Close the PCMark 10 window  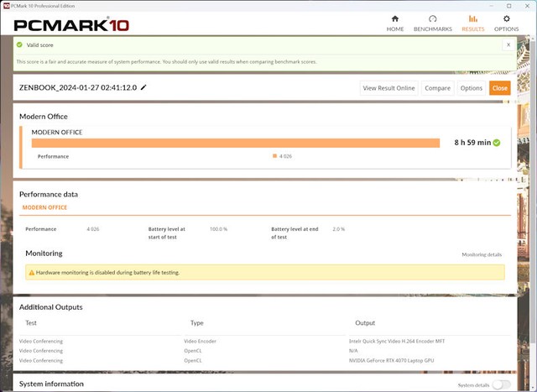tap(528, 6)
